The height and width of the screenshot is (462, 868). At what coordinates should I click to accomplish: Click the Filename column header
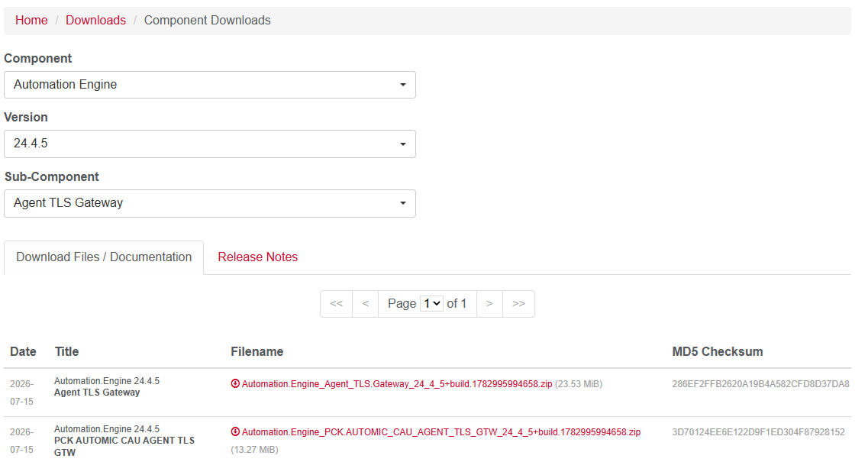coord(257,351)
